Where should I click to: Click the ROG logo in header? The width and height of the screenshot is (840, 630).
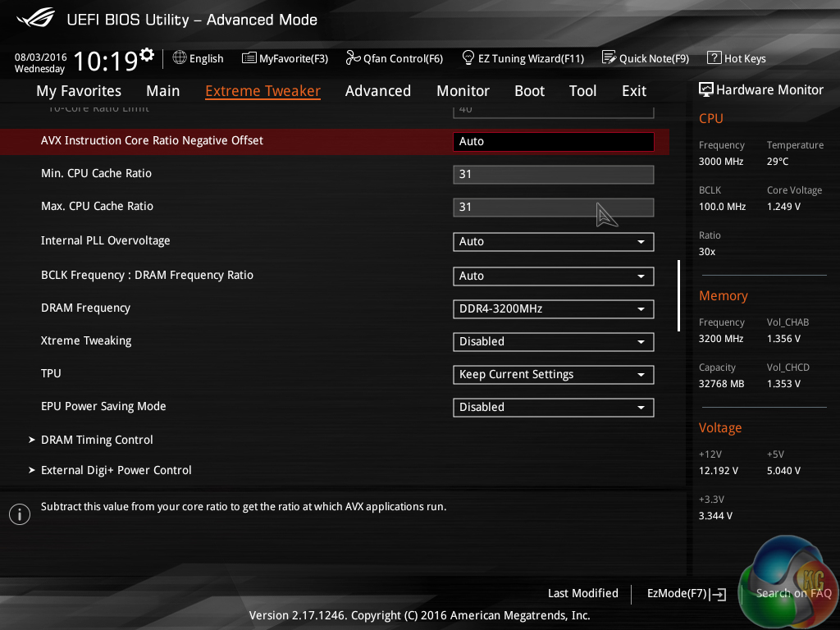[35, 18]
